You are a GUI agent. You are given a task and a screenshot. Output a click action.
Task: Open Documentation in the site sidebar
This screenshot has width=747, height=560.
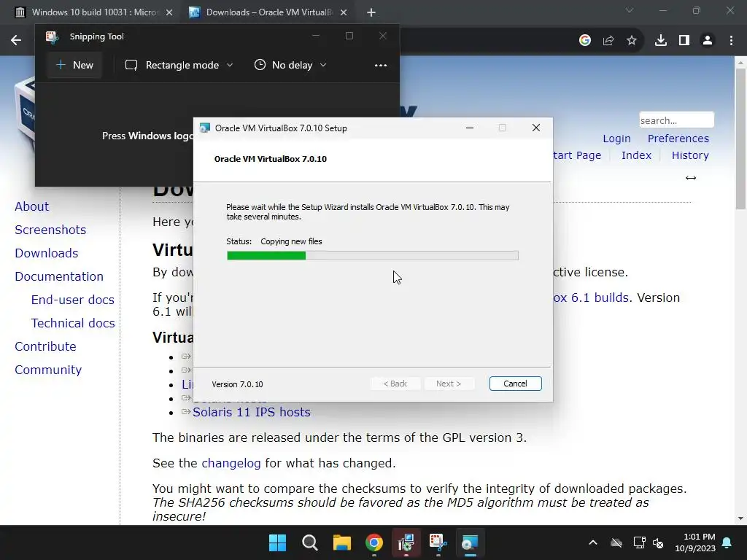pyautogui.click(x=59, y=276)
